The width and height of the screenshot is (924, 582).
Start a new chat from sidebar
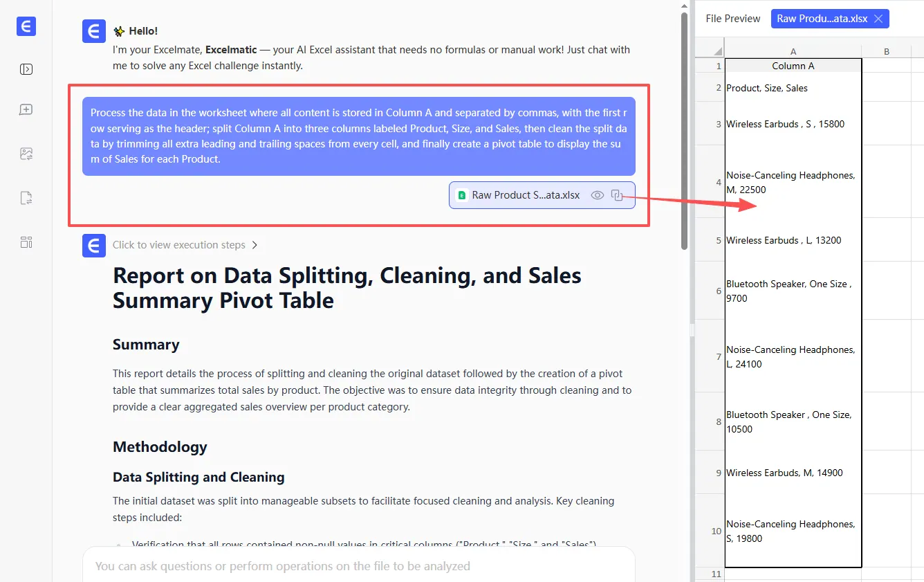[x=26, y=110]
